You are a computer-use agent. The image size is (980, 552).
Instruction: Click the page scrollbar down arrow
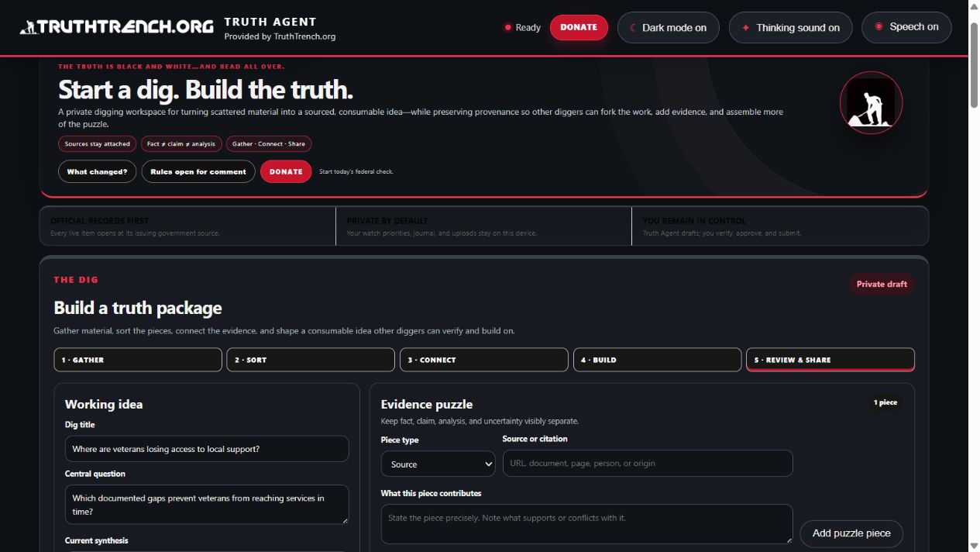(x=974, y=545)
